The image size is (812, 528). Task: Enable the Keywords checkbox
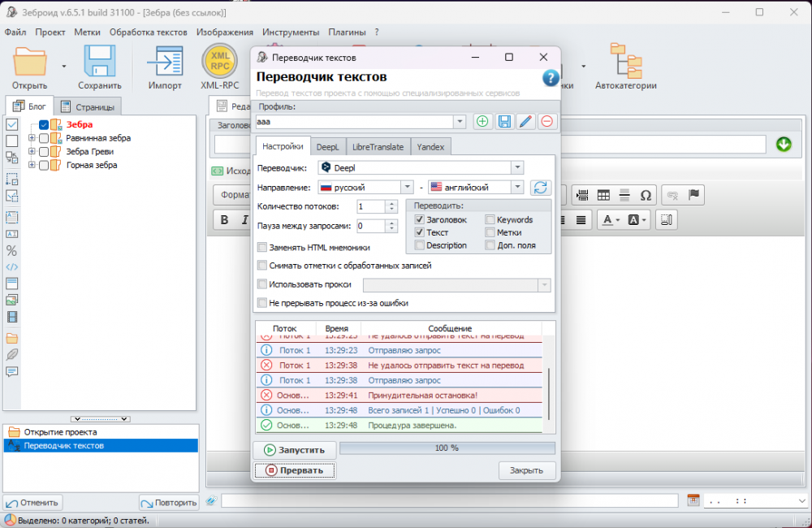click(x=490, y=219)
